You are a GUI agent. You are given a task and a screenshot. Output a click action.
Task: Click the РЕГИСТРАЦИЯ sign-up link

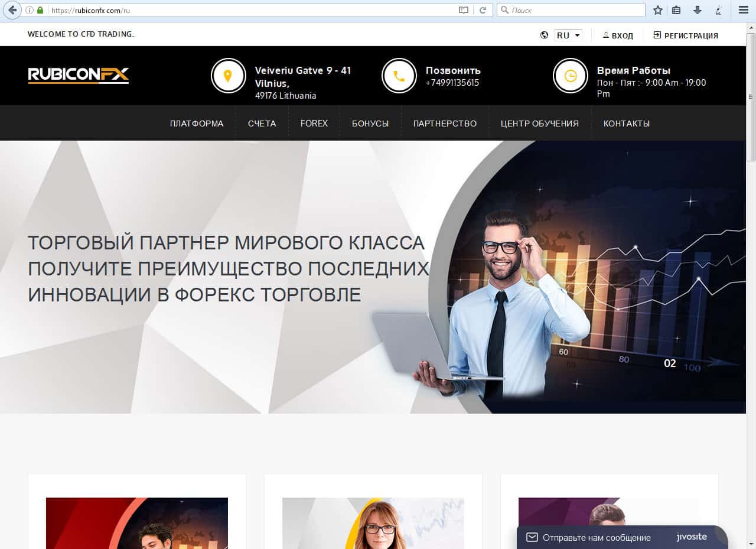(x=686, y=35)
